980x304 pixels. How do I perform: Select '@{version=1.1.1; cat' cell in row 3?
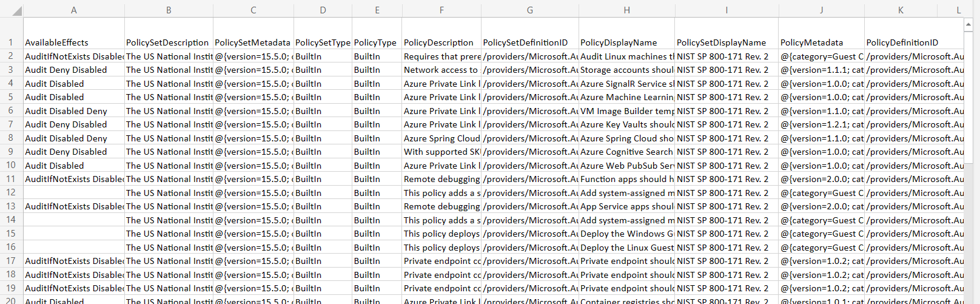click(x=822, y=70)
